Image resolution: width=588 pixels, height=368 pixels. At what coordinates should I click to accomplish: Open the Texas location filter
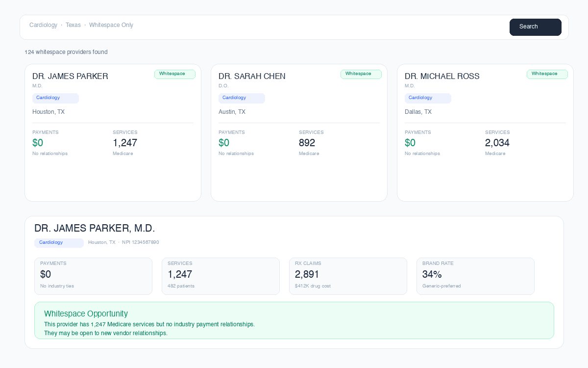coord(73,25)
